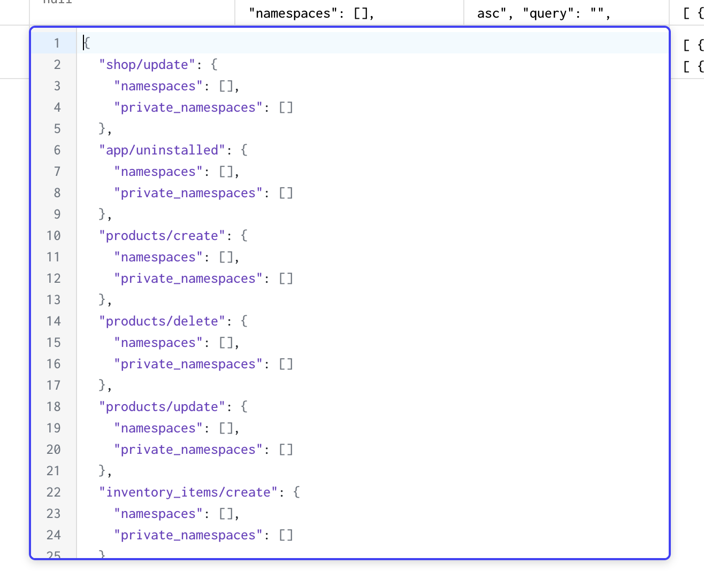The width and height of the screenshot is (704, 588).
Task: Place cursor at the opening brace on line 1
Action: click(x=86, y=43)
